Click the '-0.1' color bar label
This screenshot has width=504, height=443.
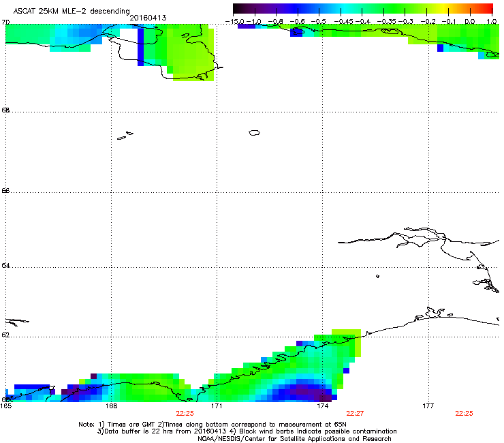[449, 22]
